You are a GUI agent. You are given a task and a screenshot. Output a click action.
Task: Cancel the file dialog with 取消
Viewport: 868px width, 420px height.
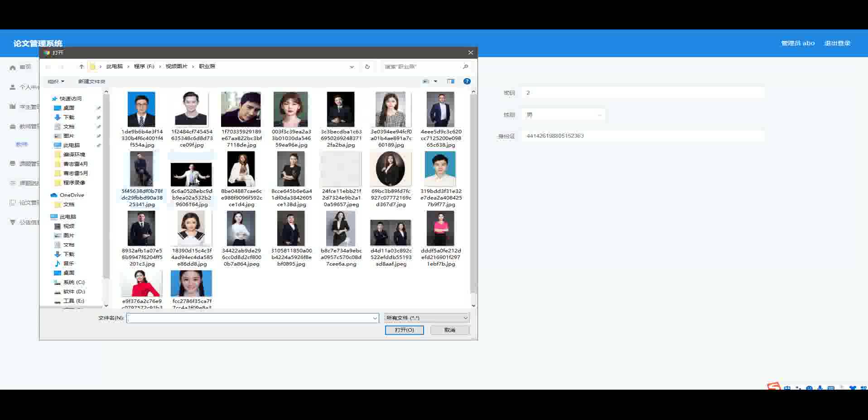[x=450, y=330]
